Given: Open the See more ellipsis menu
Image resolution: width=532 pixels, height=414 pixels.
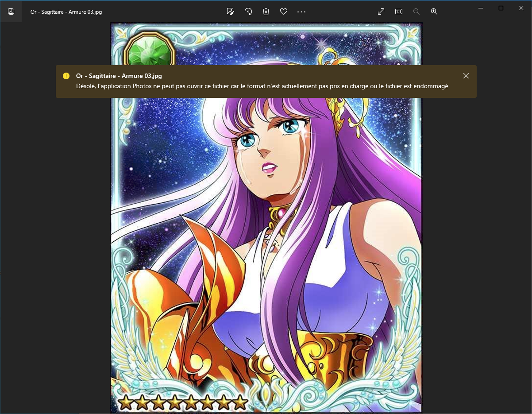Looking at the screenshot, I should click(301, 12).
